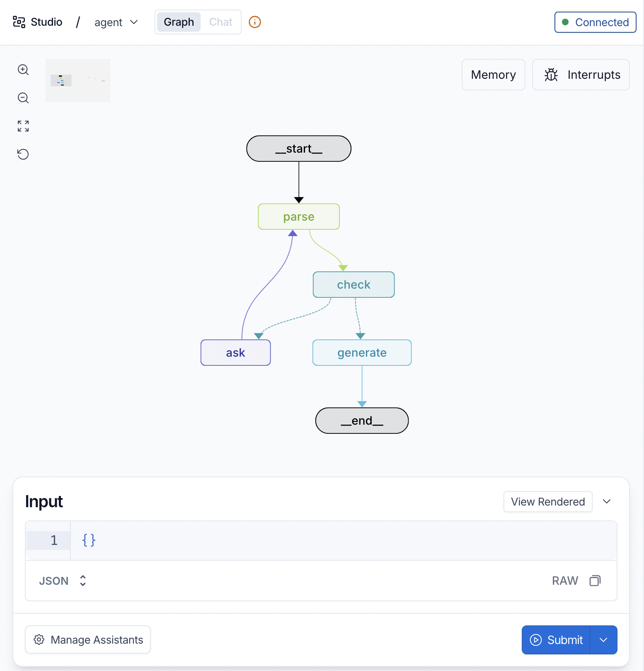Image resolution: width=644 pixels, height=671 pixels.
Task: Open the agent graph selector dropdown
Action: click(x=116, y=22)
